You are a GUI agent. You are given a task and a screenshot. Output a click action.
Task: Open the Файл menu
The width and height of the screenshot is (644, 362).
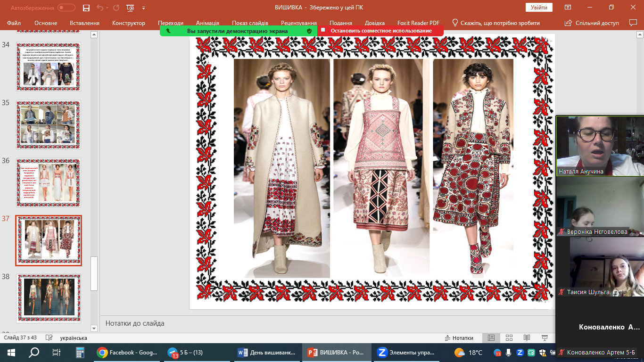click(x=14, y=23)
